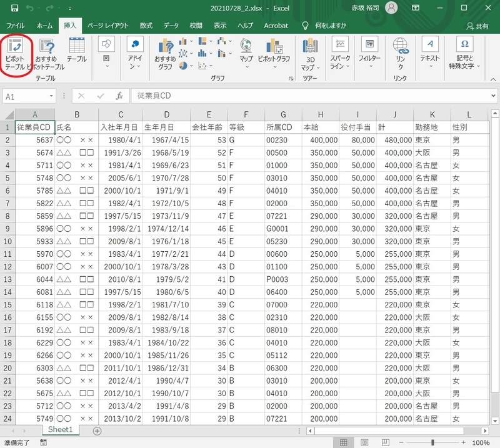
Task: Click the macro recording status bar icon
Action: (x=43, y=442)
